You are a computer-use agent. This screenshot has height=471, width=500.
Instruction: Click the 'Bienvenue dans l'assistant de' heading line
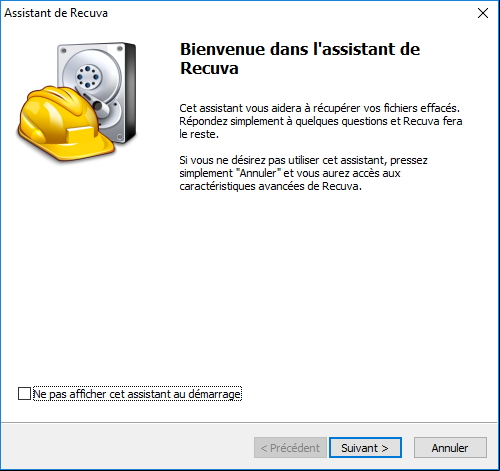pyautogui.click(x=300, y=49)
